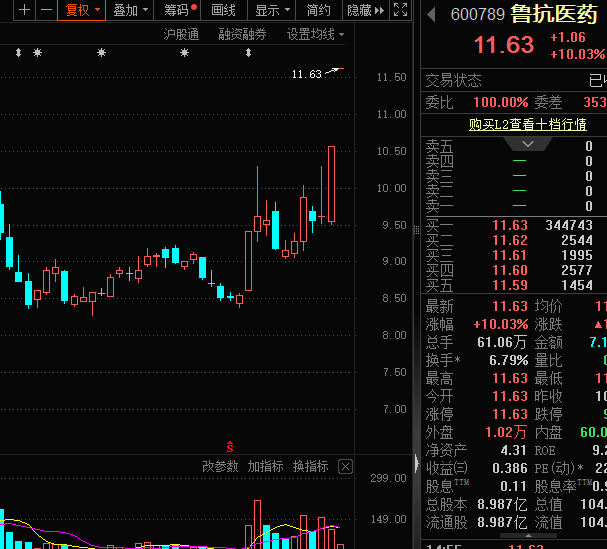Expand order book with the down chevron

point(533,144)
